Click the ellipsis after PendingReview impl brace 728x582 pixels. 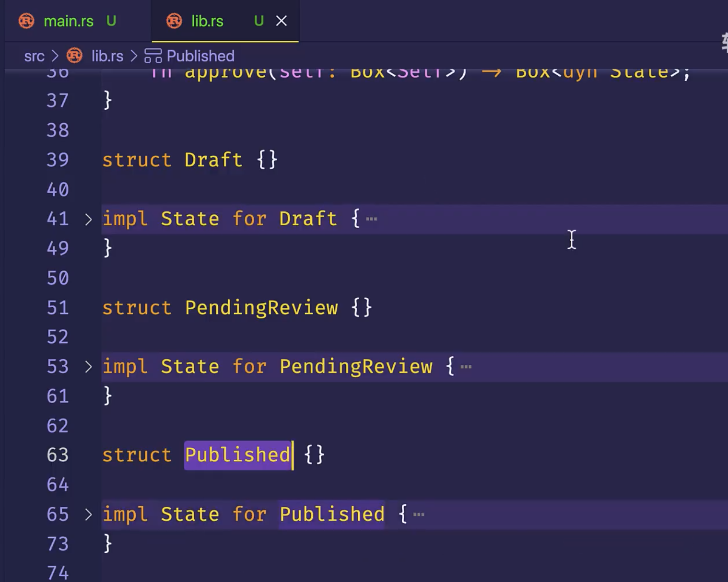466,367
